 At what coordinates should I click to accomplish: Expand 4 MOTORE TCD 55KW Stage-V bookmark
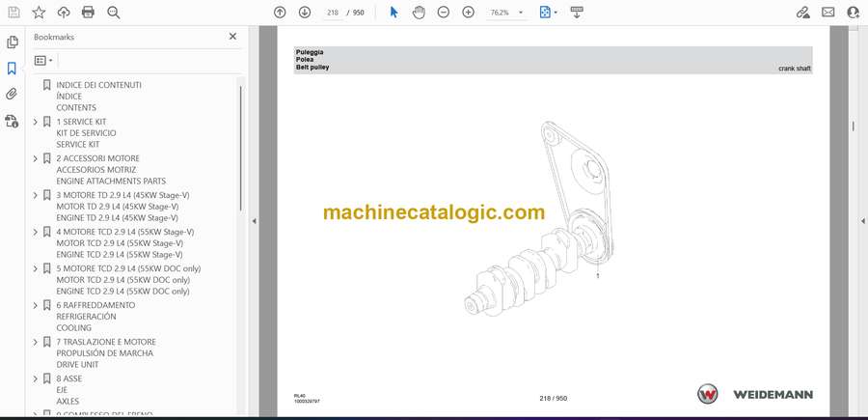click(36, 232)
